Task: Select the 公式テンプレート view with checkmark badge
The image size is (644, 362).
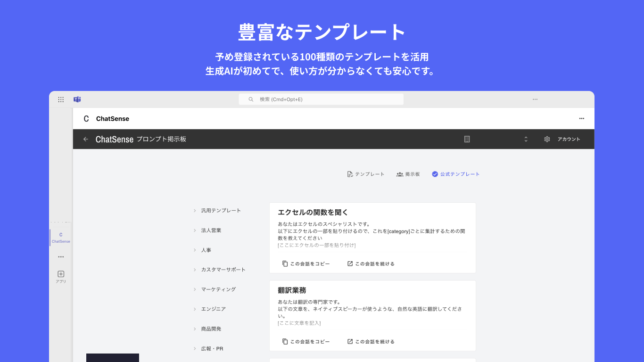Action: (x=455, y=174)
